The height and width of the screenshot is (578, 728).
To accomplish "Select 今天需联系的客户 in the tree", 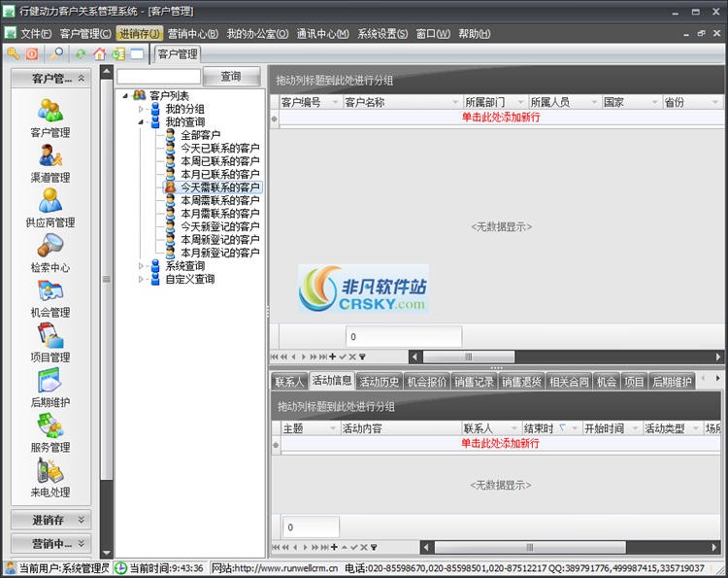I will (x=220, y=187).
